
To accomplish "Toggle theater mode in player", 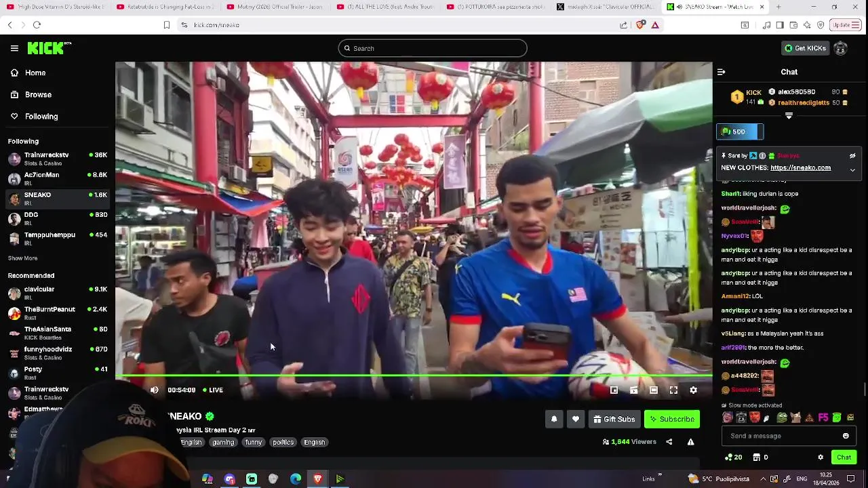I will pyautogui.click(x=654, y=390).
